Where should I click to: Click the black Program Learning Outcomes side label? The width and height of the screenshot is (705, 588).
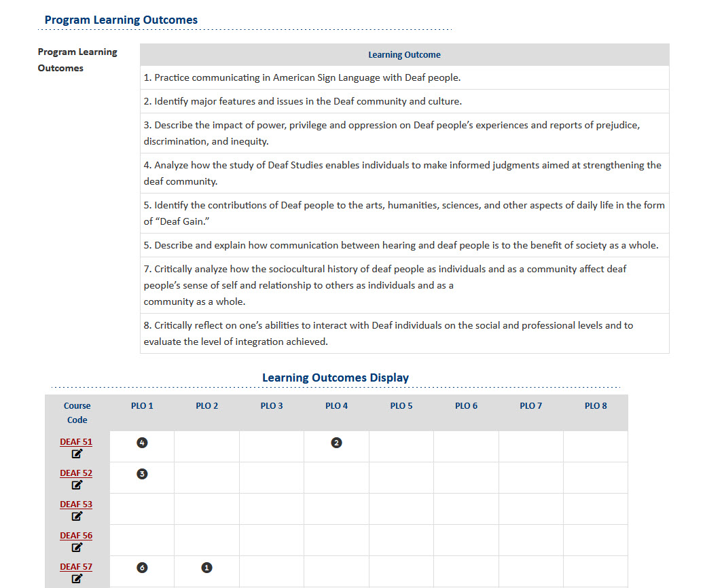click(77, 60)
